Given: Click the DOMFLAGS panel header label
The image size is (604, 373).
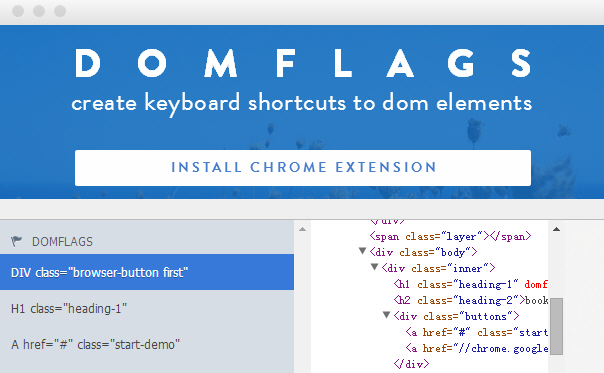Looking at the screenshot, I should click(62, 242).
